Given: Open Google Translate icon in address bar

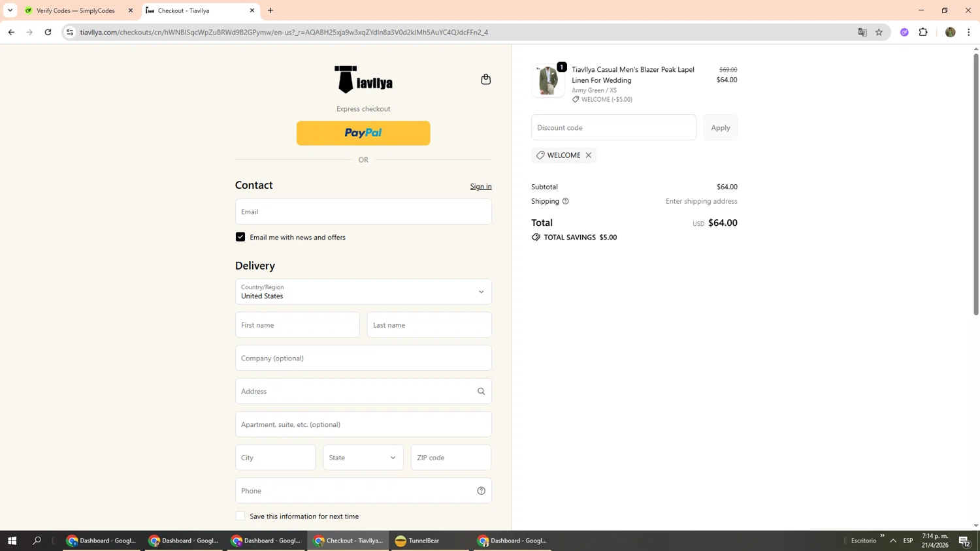Looking at the screenshot, I should tap(862, 32).
